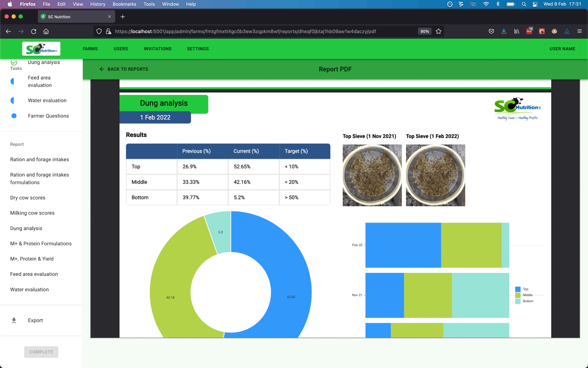
Task: Select the Water evaluation task status circle
Action: 13,100
